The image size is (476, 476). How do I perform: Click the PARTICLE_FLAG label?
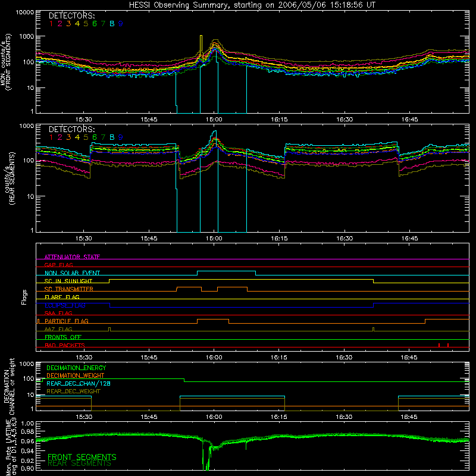click(67, 321)
